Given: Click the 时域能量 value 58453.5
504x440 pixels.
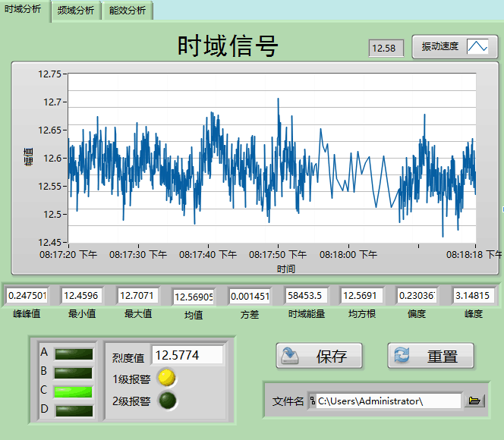Looking at the screenshot, I should (306, 295).
